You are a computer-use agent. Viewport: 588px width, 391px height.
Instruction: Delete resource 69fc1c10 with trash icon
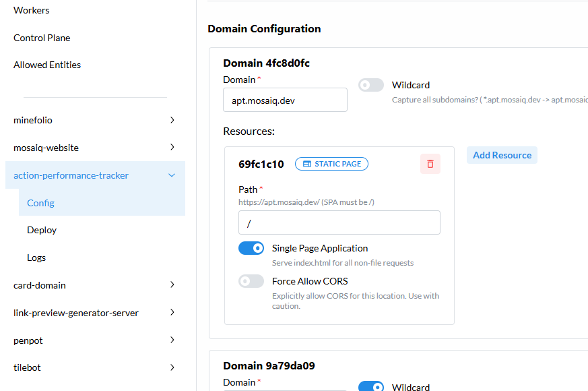coord(430,164)
